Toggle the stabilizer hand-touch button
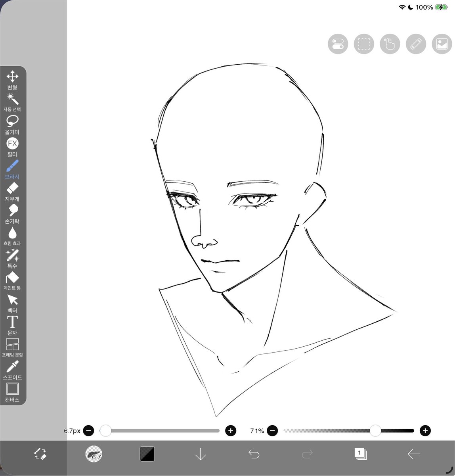 coord(390,44)
